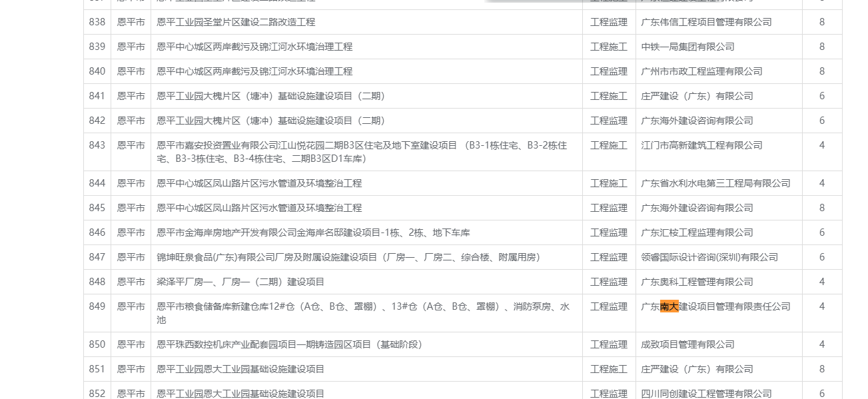Select project name in row 839
Screen dimensions: 868x399
tap(254, 47)
